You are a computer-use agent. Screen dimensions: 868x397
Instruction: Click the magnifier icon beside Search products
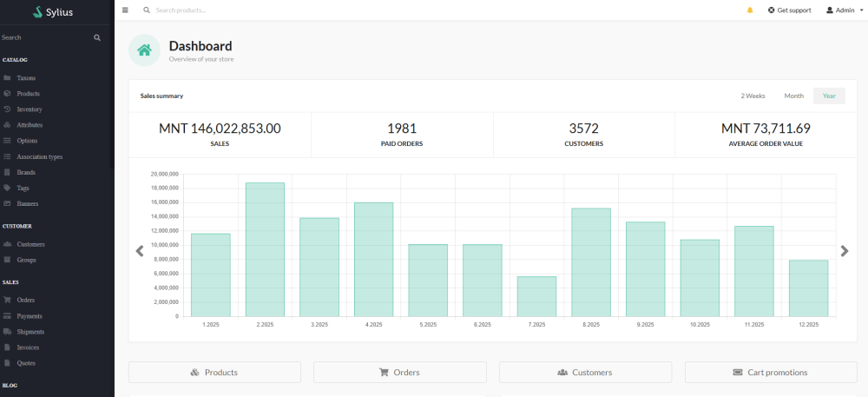(x=147, y=10)
